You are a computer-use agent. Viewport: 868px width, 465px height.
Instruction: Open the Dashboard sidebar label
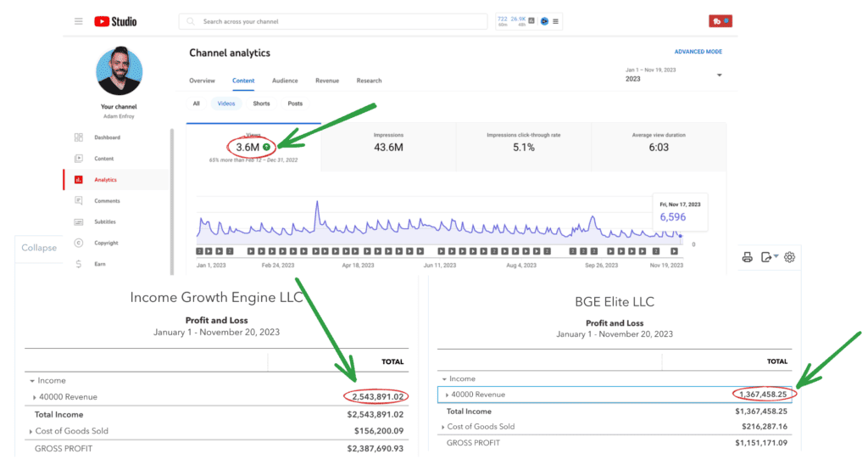click(x=107, y=137)
